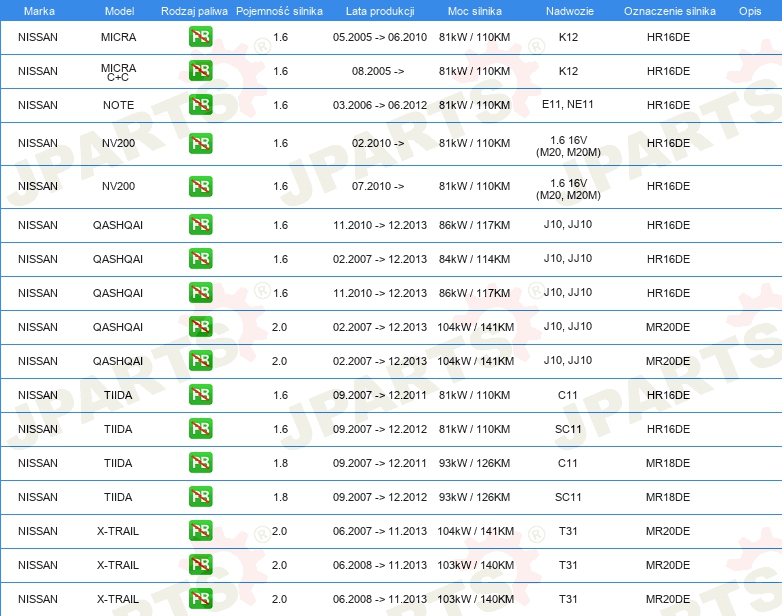
Task: Click the 03.2006 -> 06.2012 production years cell
Action: pos(380,105)
